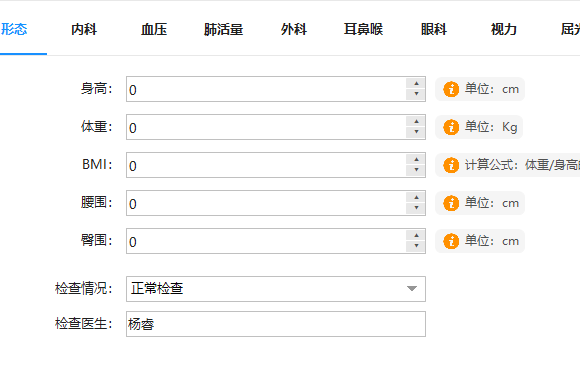The width and height of the screenshot is (580, 383).
Task: Click the info icon beside 身高 unit
Action: tap(451, 89)
